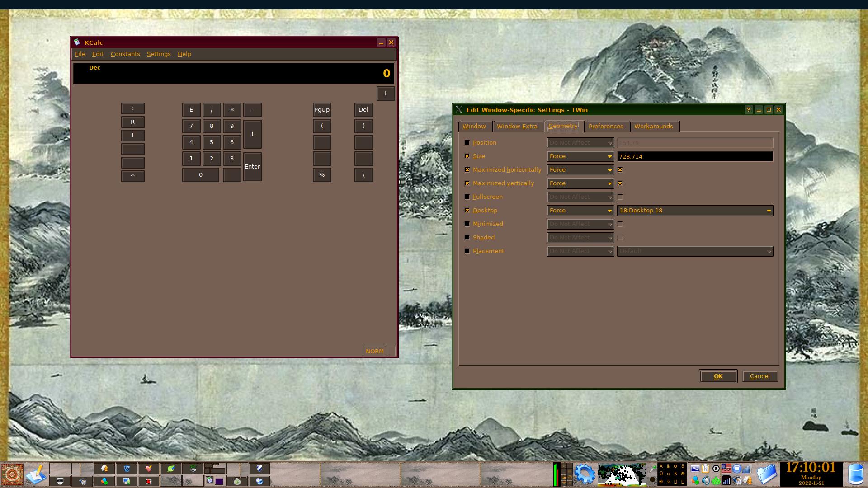
Task: Enable the Fullscreen rule checkbox
Action: coord(467,197)
